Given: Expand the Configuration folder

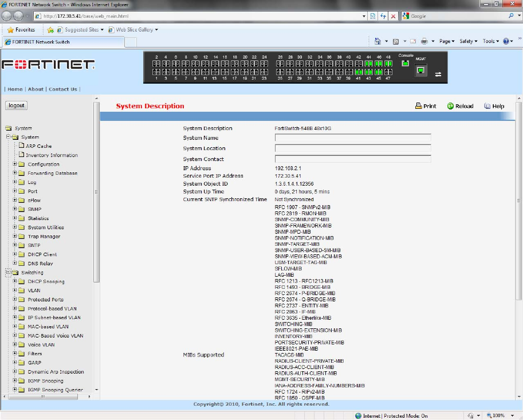Looking at the screenshot, I should (15, 164).
